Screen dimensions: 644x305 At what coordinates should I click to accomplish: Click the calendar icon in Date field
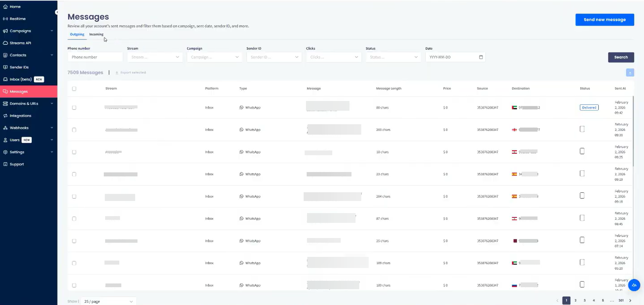pyautogui.click(x=481, y=57)
